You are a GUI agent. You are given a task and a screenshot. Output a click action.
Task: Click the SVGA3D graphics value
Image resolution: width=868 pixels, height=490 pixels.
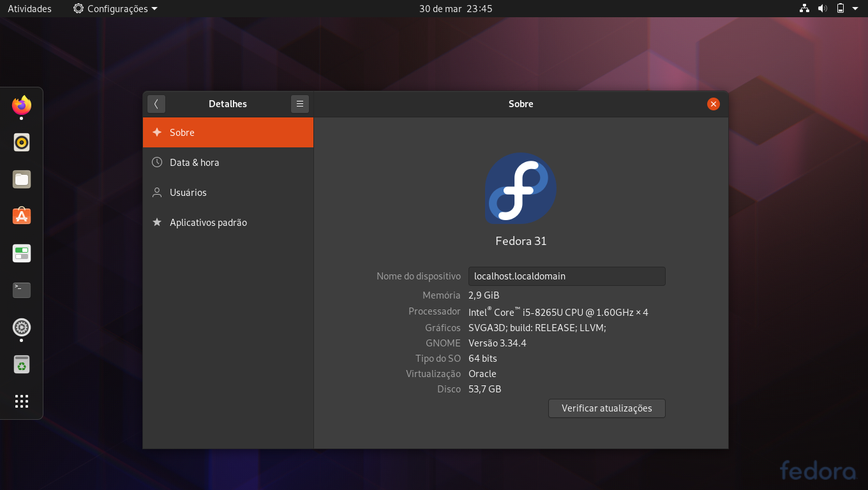click(x=537, y=328)
